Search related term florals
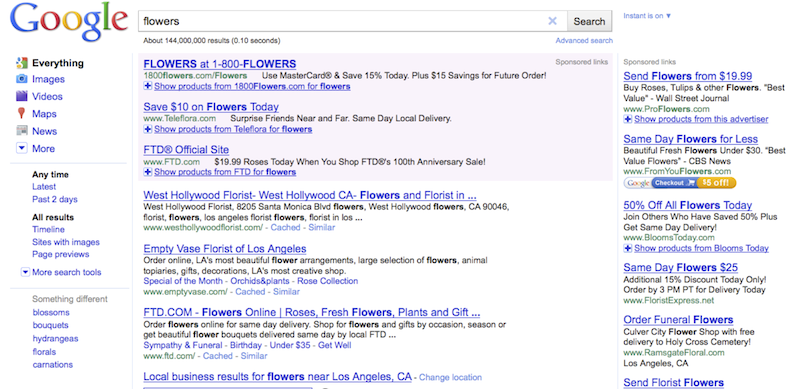This screenshot has height=389, width=800. (44, 352)
